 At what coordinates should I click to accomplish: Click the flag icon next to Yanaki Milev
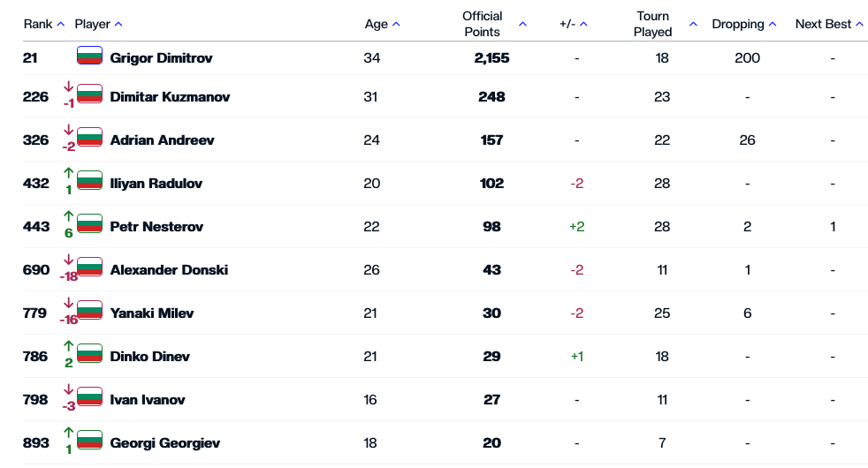tap(89, 310)
